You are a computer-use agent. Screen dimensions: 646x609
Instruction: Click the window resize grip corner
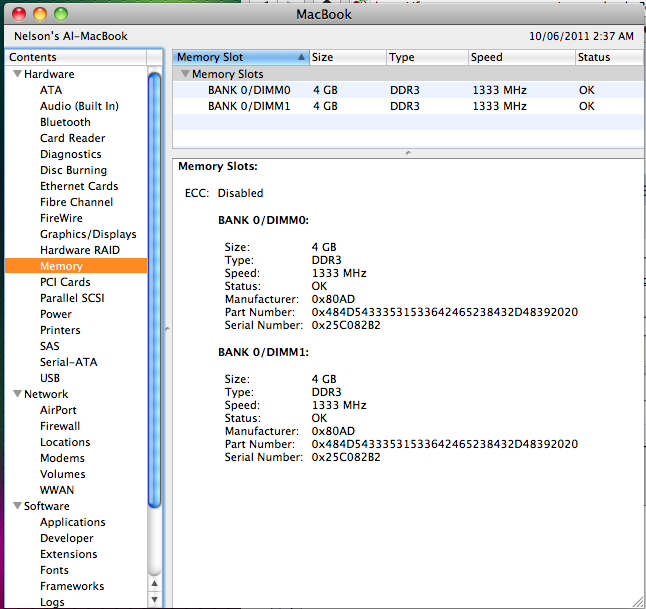click(638, 602)
